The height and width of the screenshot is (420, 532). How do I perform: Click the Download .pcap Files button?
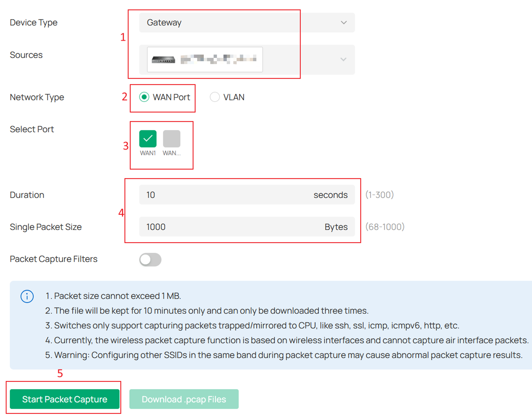pos(184,399)
